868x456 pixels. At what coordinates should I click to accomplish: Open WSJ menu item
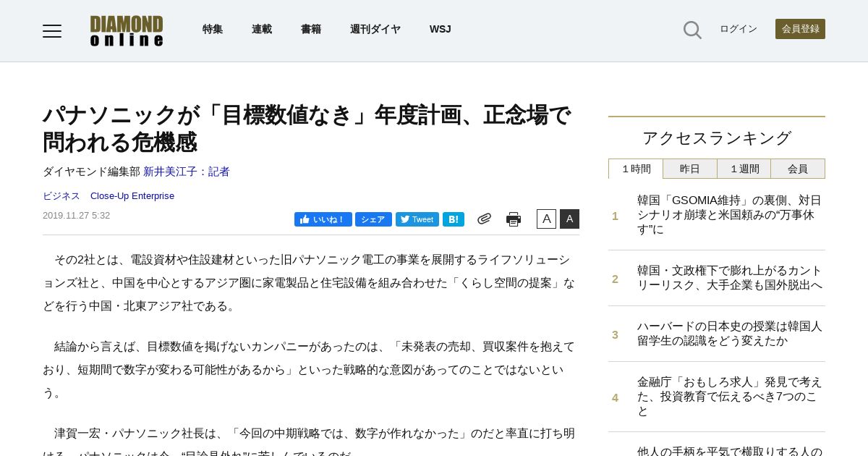coord(440,29)
